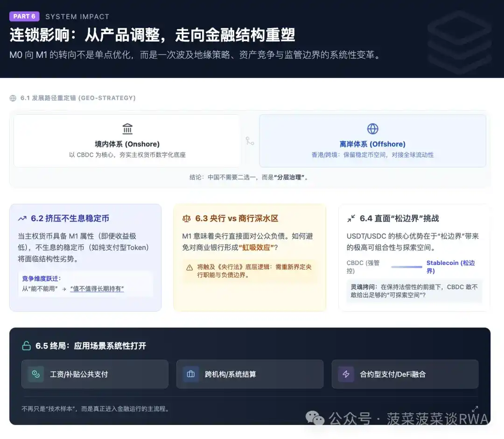The height and width of the screenshot is (439, 504).
Task: Click the trending arrow icon at 6.2
Action: pyautogui.click(x=22, y=218)
